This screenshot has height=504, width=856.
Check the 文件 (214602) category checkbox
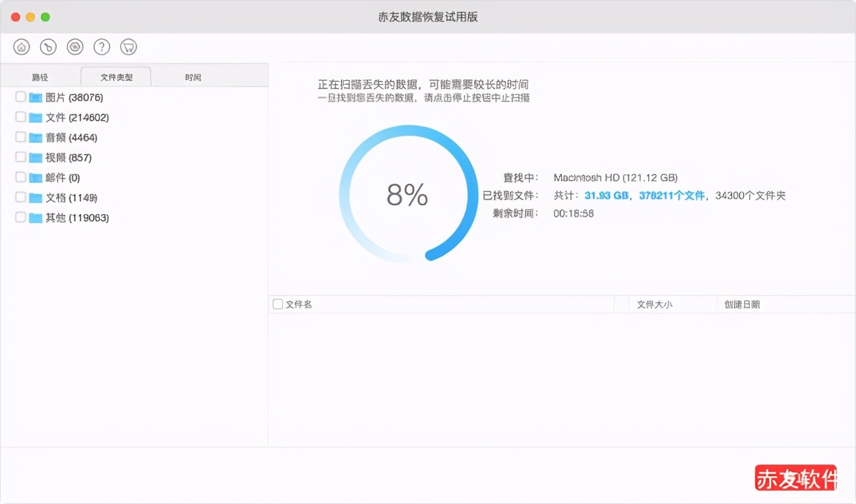pos(20,117)
